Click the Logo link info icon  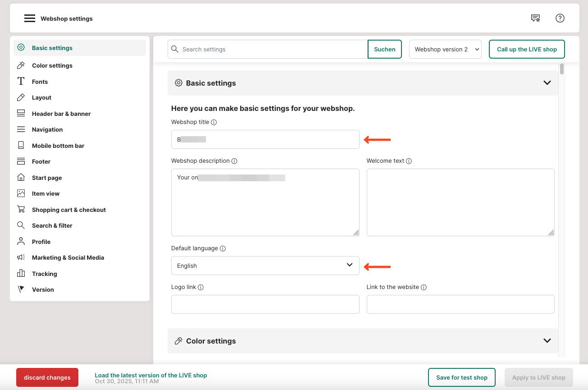coord(201,287)
